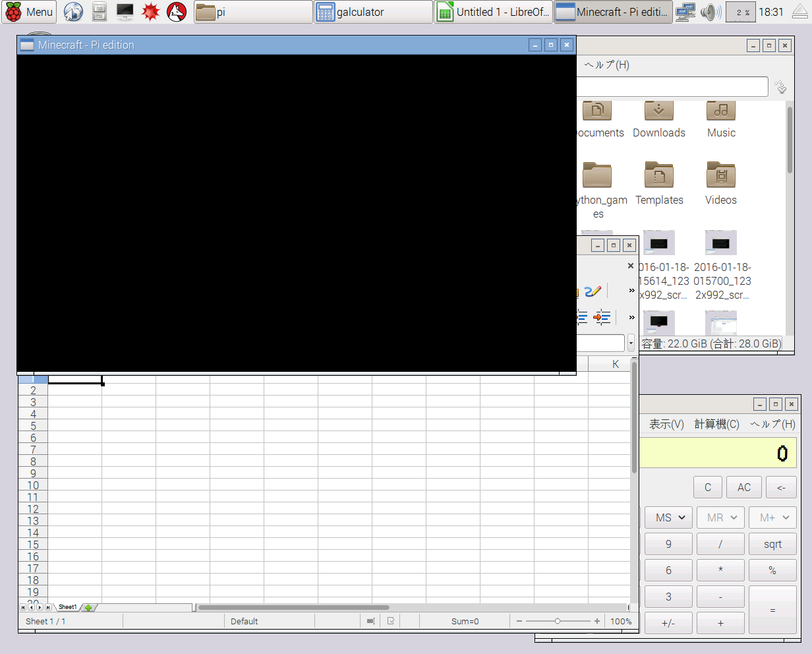Expand the lower LibreOffice toolbar overflow chevron
This screenshot has width=812, height=654.
631,317
